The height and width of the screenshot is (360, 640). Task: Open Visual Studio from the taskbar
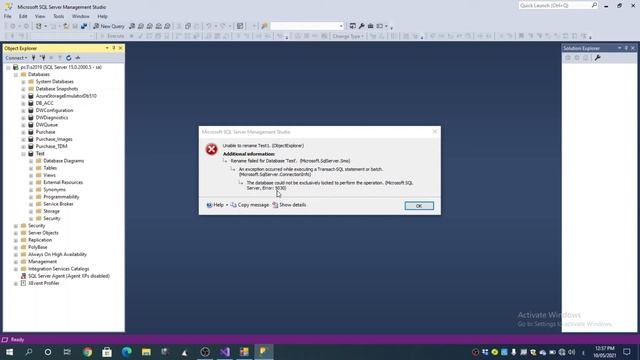pos(224,352)
